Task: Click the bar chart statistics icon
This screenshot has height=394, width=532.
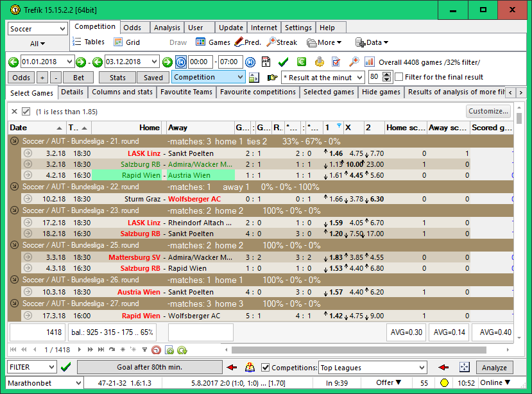Action: [370, 62]
